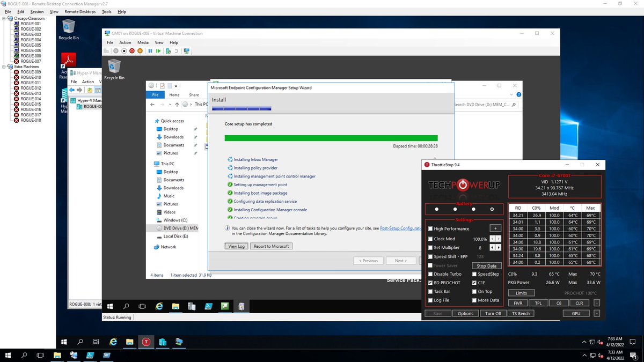Toggle the Disable Turbo checkbox
The height and width of the screenshot is (362, 644).
pyautogui.click(x=430, y=274)
